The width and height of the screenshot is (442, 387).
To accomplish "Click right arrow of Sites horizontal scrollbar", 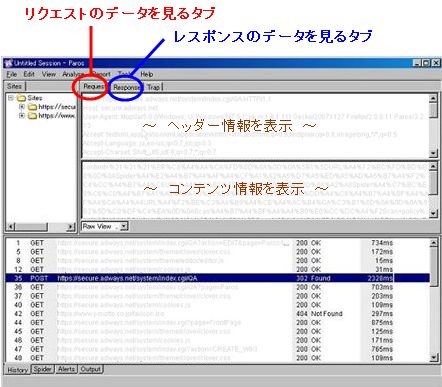I will pyautogui.click(x=70, y=227).
